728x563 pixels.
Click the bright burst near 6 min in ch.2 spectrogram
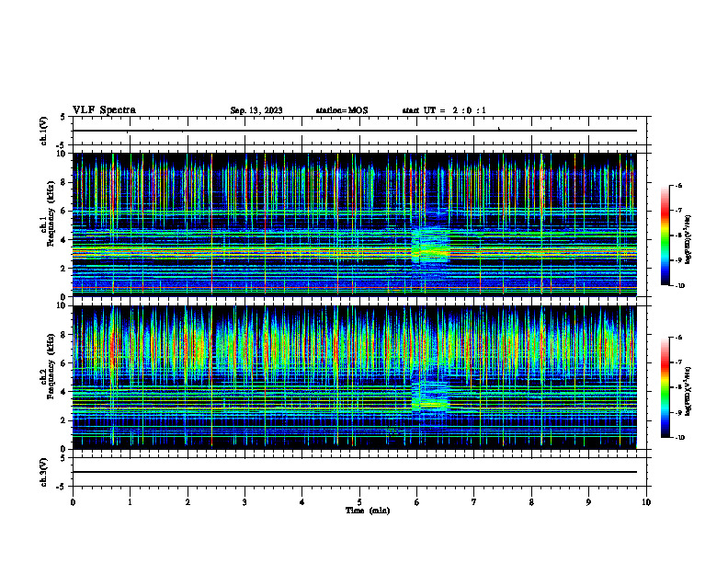click(430, 398)
